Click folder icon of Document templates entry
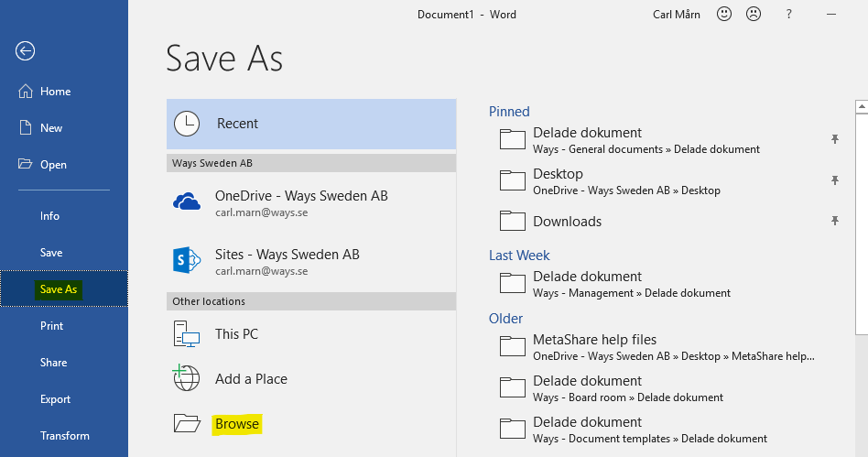 (x=513, y=429)
